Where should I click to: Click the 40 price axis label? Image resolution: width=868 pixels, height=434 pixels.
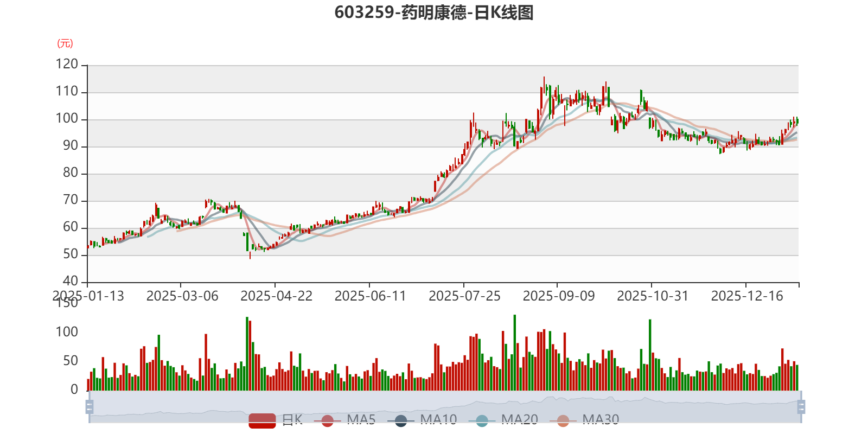pyautogui.click(x=71, y=281)
